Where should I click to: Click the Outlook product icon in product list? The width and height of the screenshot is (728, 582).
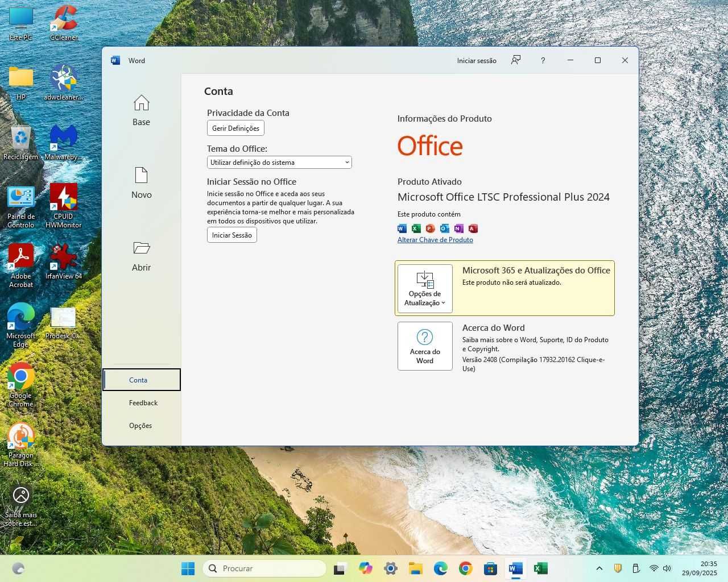(x=445, y=228)
